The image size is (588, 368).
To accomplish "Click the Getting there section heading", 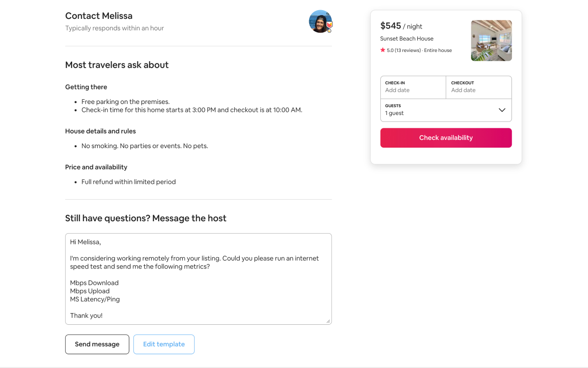I will pyautogui.click(x=86, y=86).
